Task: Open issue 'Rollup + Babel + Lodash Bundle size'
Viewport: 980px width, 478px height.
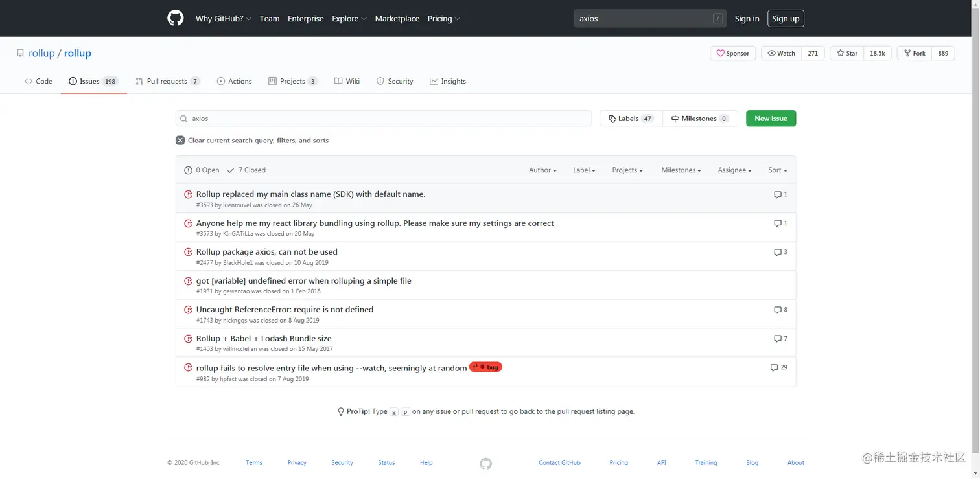Action: [264, 338]
